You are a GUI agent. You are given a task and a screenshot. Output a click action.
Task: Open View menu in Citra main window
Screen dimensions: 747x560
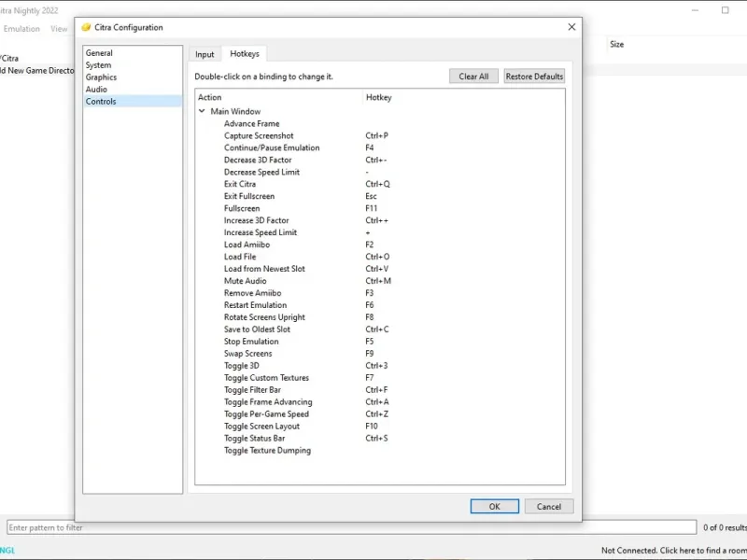click(59, 29)
